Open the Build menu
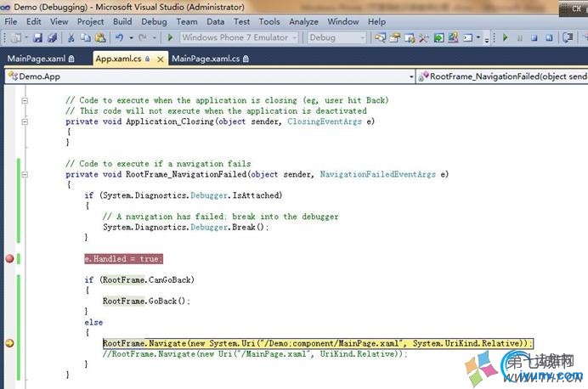The height and width of the screenshot is (389, 588). point(122,22)
